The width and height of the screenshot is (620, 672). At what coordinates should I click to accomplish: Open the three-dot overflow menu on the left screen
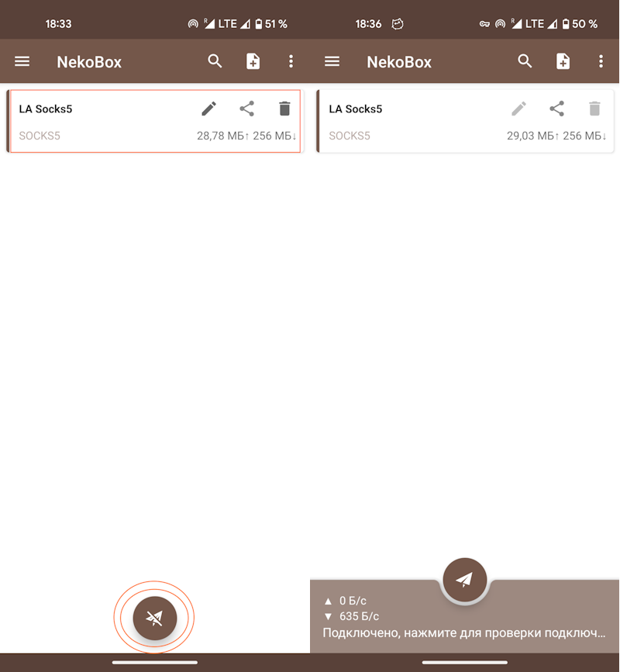click(291, 62)
